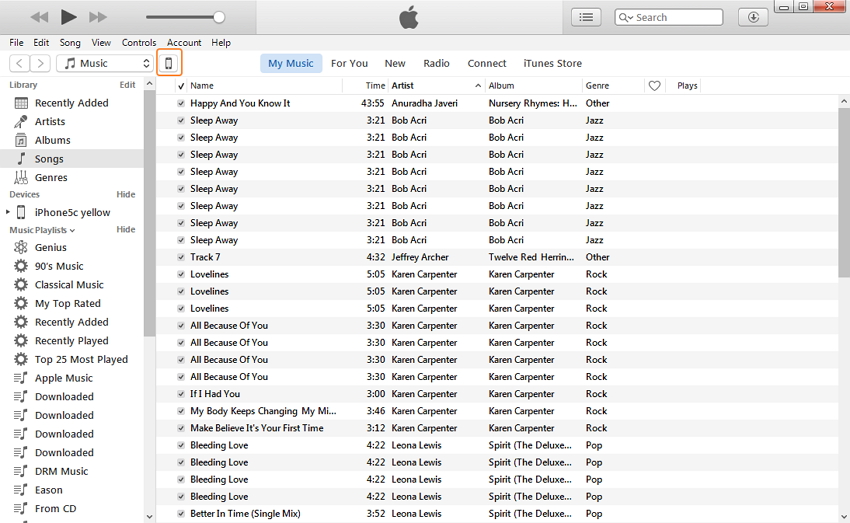Image resolution: width=850 pixels, height=523 pixels.
Task: Go back to the previous track
Action: [39, 17]
